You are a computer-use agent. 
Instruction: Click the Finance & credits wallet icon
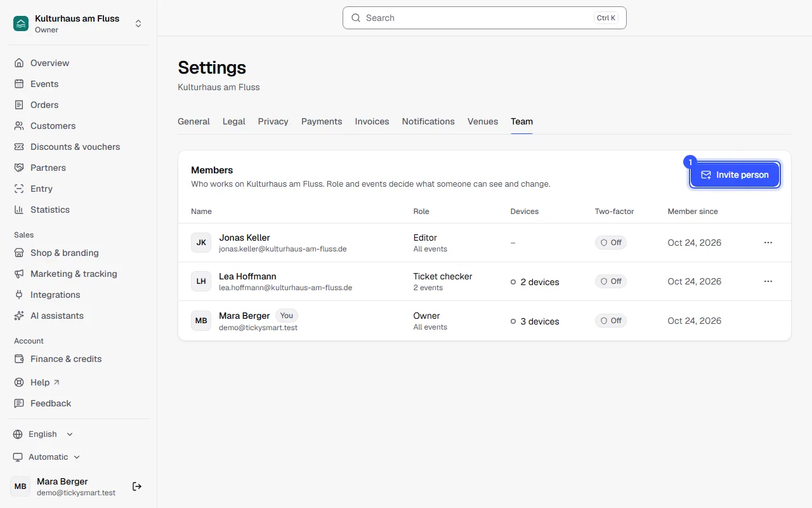click(x=19, y=359)
